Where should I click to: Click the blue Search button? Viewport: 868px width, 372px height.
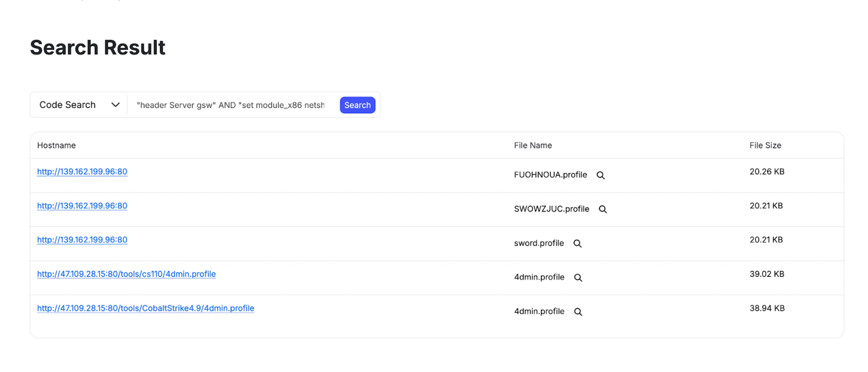pos(357,105)
